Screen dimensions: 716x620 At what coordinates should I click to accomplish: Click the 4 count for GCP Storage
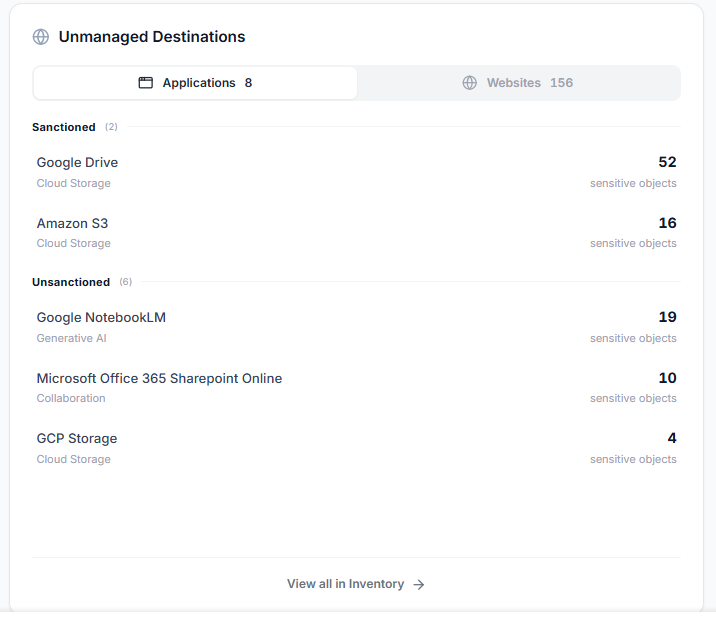pos(672,438)
